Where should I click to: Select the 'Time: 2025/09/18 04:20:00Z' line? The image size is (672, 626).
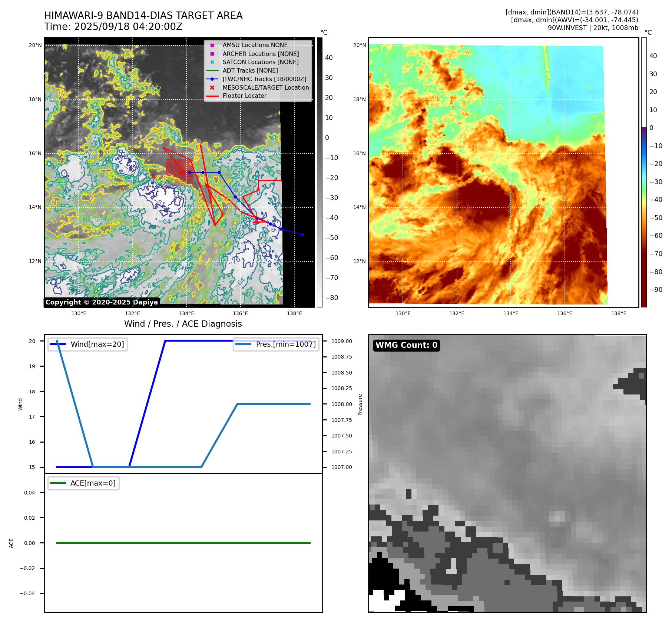[113, 27]
